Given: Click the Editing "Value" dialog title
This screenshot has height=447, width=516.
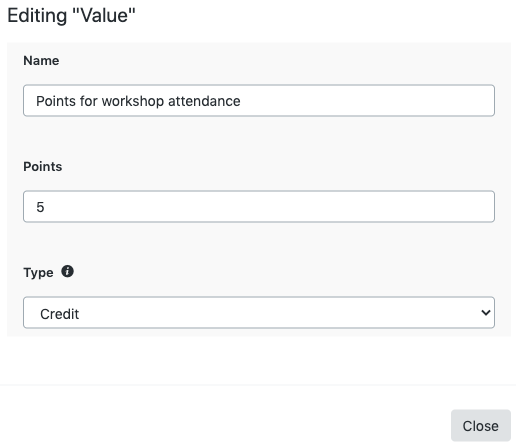Looking at the screenshot, I should click(71, 16).
